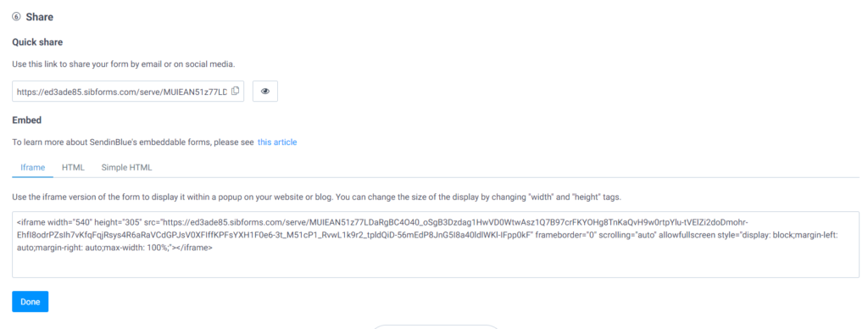The image size is (868, 329).
Task: Click the 'Use this link to share' description
Action: point(124,64)
